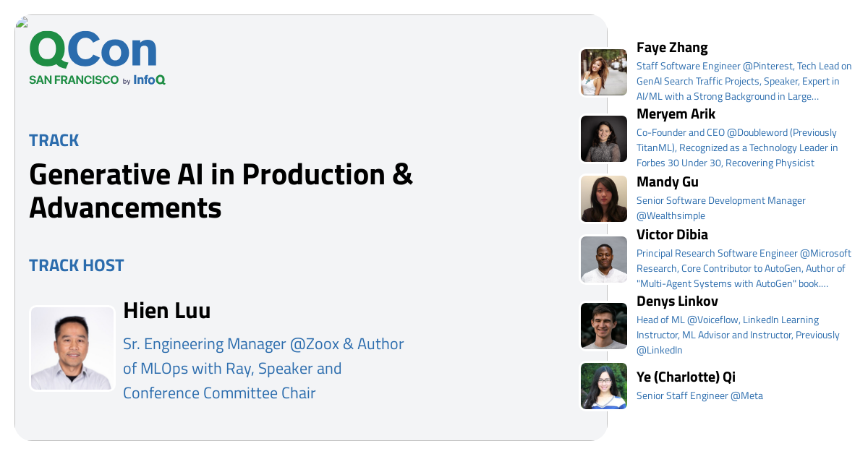Click the Generative AI in Production track title
The width and height of the screenshot is (868, 454).
coord(221,191)
